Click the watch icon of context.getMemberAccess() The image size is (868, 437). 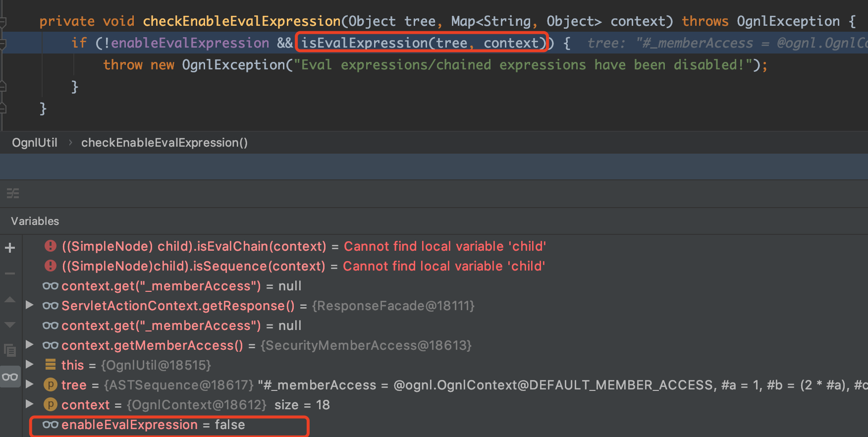click(x=51, y=345)
